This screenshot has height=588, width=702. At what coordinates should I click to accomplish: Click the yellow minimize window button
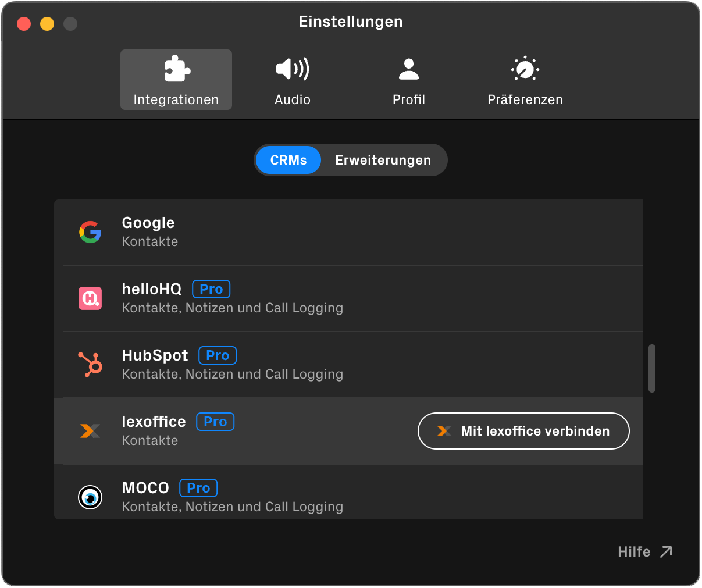[47, 24]
